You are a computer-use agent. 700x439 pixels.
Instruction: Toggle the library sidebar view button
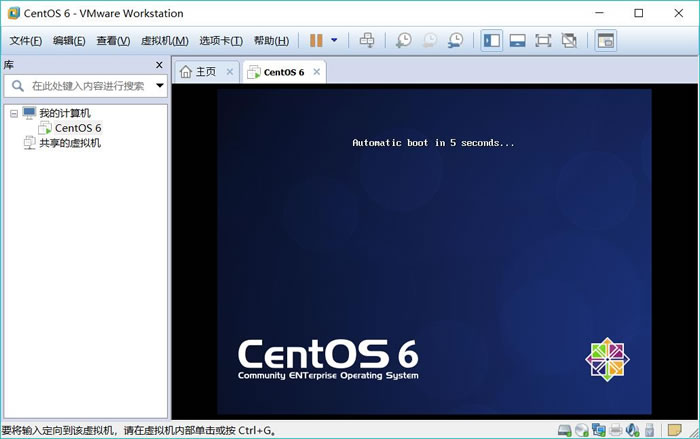[491, 41]
